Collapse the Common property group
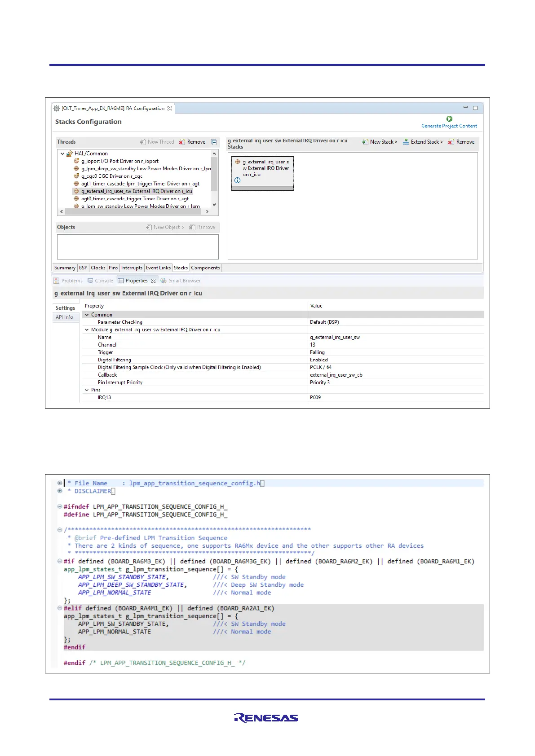535x756 pixels. [x=87, y=315]
